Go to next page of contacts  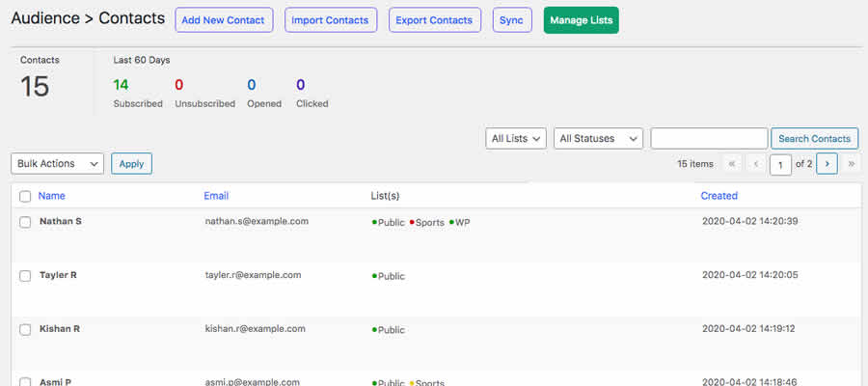pyautogui.click(x=827, y=164)
